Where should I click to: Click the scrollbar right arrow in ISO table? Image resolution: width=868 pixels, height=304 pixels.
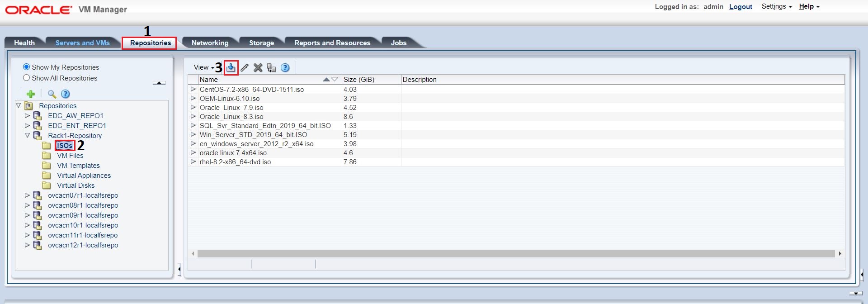(x=840, y=254)
